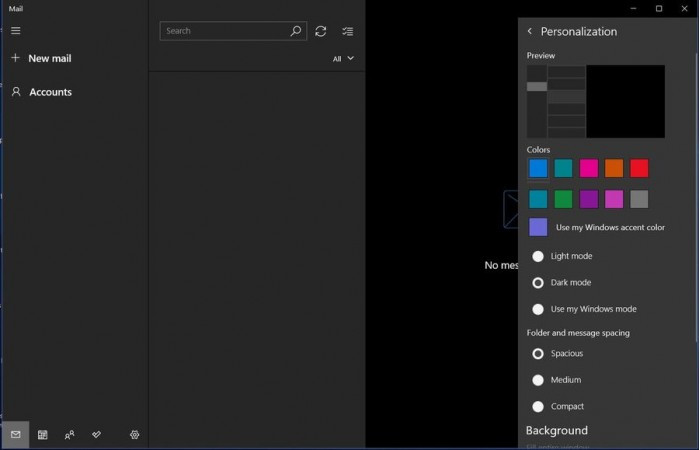Switch to Mail via envelope icon
Screen dimensions: 700x450
[16, 434]
